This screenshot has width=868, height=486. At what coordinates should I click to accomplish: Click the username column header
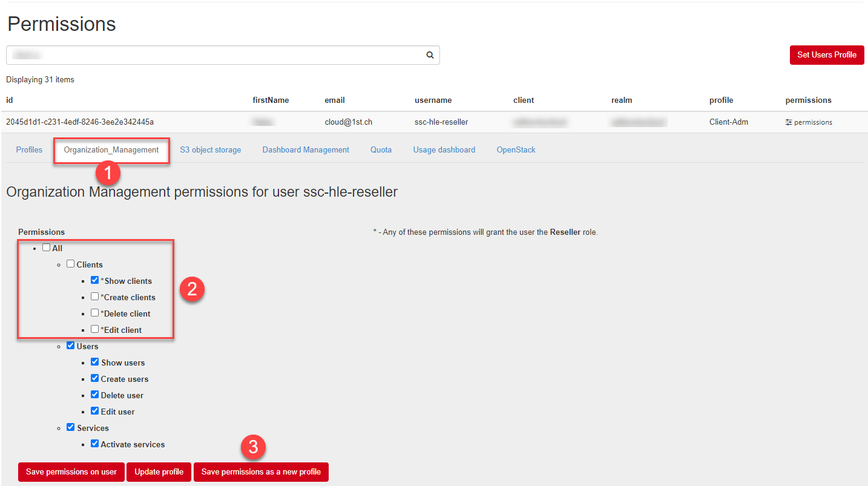tap(433, 100)
